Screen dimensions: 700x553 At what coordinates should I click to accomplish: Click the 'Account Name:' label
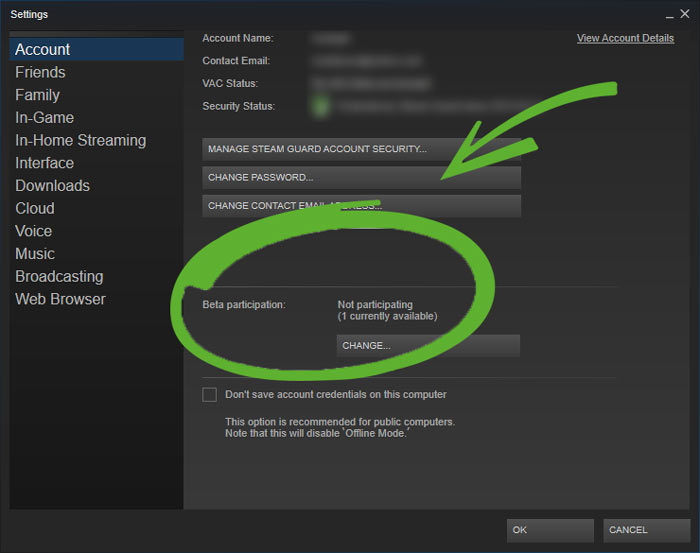[x=238, y=38]
